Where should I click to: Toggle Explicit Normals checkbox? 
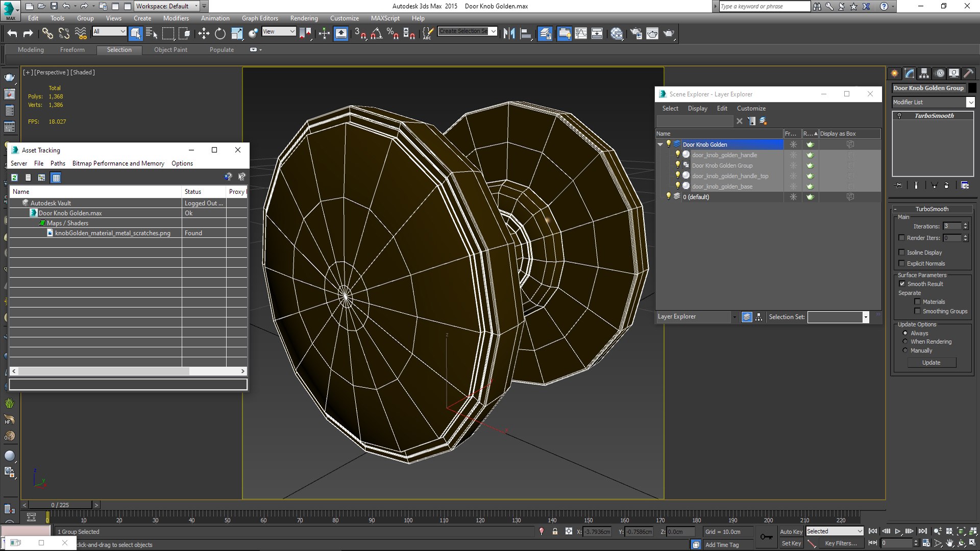901,263
